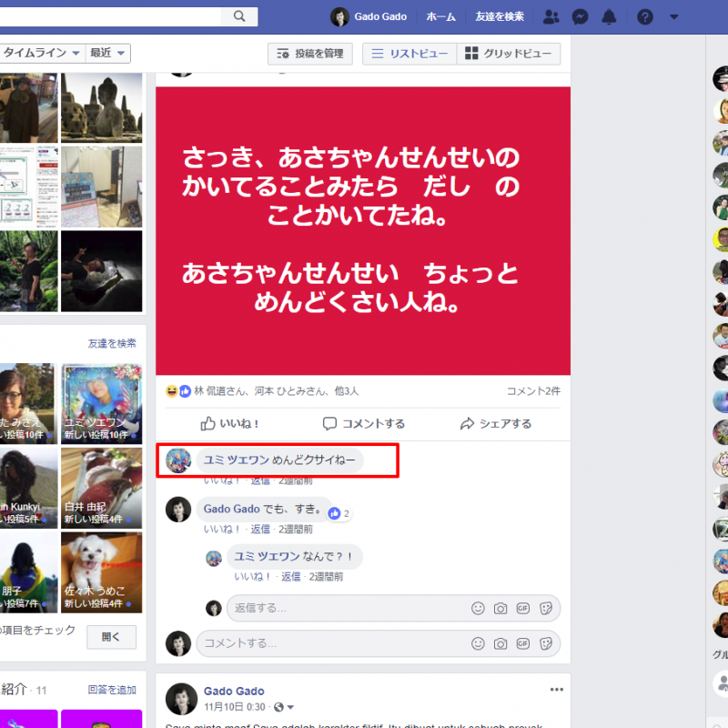Open the notifications bell icon
This screenshot has width=728, height=728.
609,16
